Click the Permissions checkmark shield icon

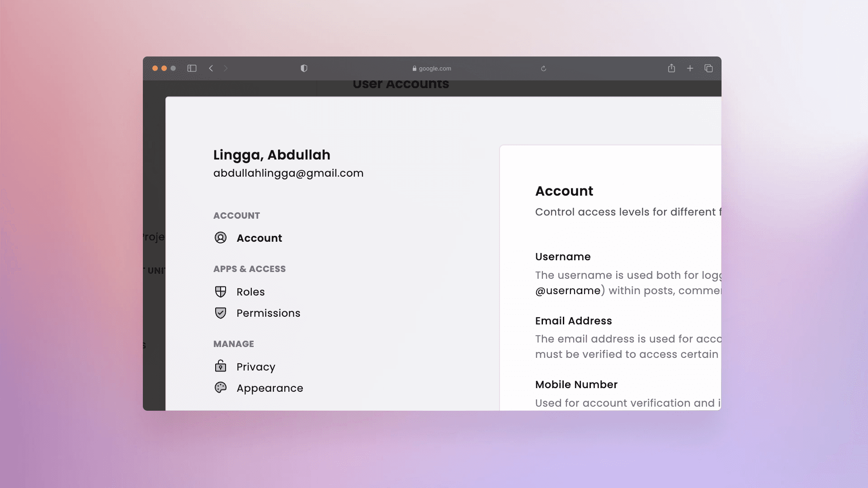tap(221, 313)
